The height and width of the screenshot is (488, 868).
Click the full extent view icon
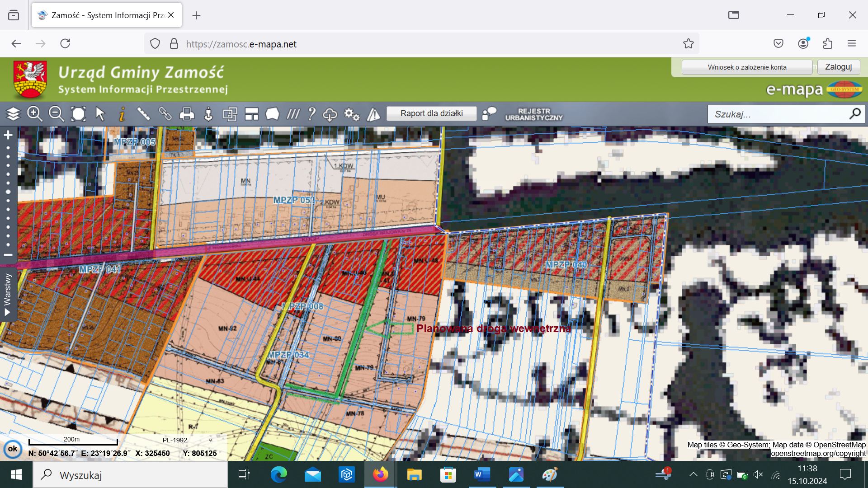(78, 114)
